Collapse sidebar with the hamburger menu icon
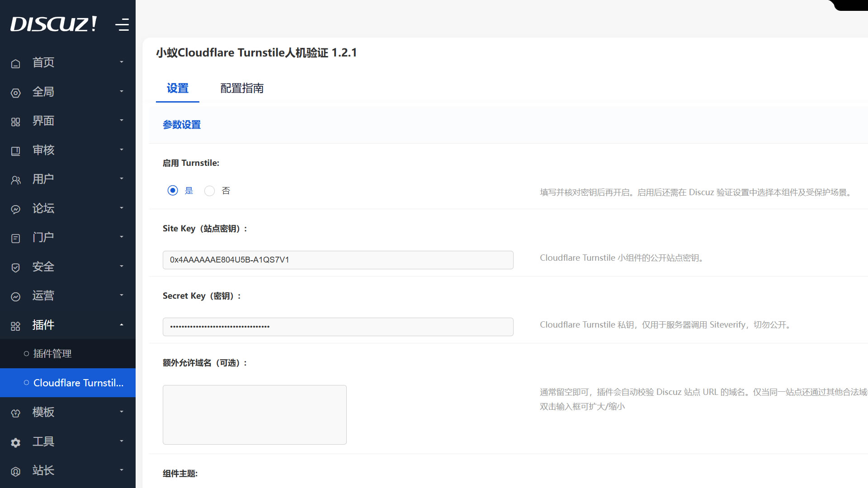Image resolution: width=868 pixels, height=488 pixels. (122, 24)
